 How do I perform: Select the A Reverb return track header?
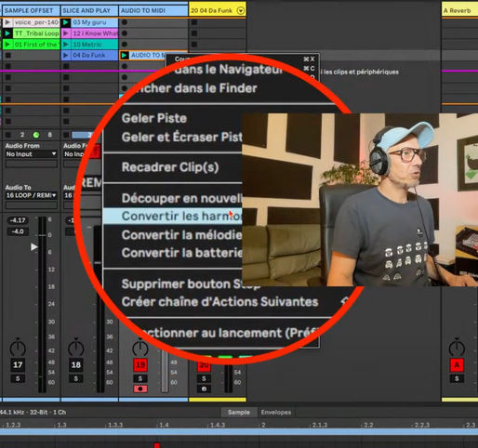[459, 10]
